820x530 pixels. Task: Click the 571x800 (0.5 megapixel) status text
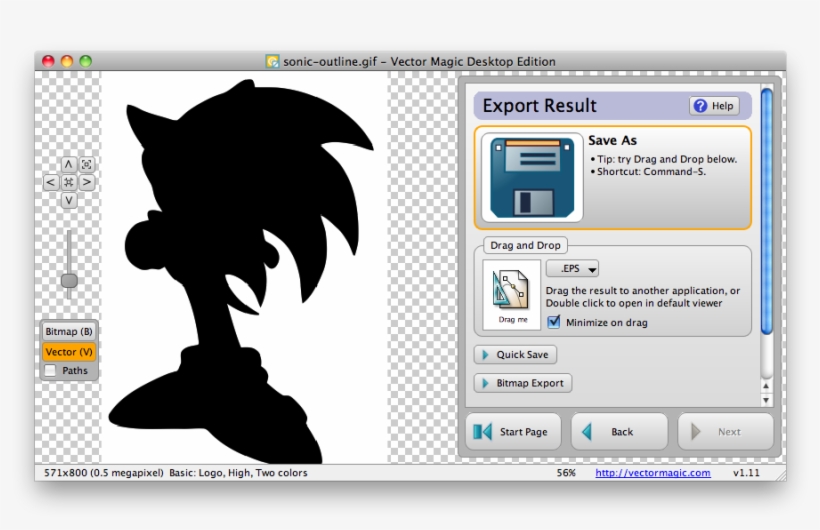pyautogui.click(x=104, y=473)
